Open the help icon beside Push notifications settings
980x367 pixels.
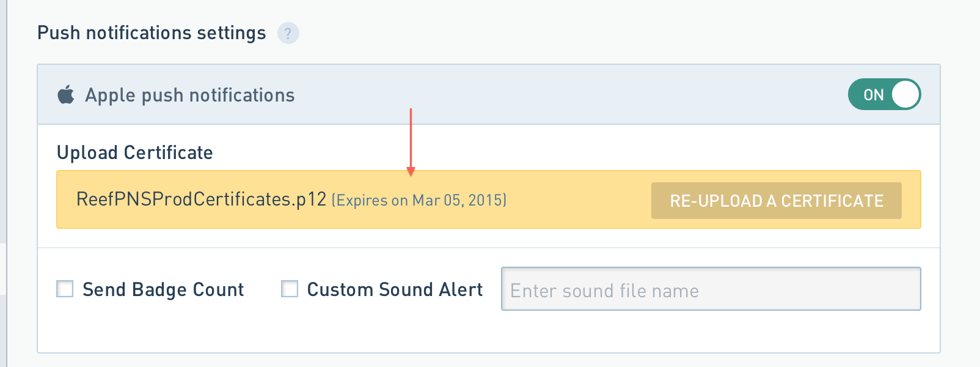tap(288, 33)
